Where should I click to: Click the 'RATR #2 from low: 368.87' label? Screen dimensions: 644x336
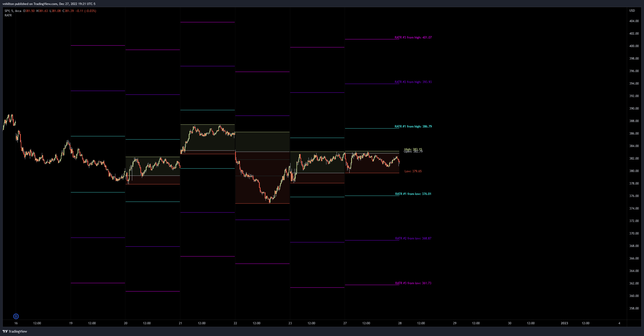coord(413,238)
